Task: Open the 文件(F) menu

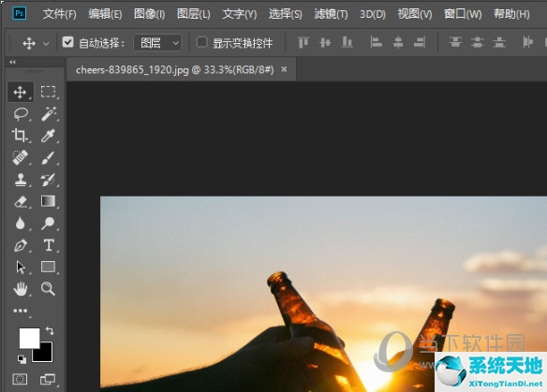Action: click(59, 14)
